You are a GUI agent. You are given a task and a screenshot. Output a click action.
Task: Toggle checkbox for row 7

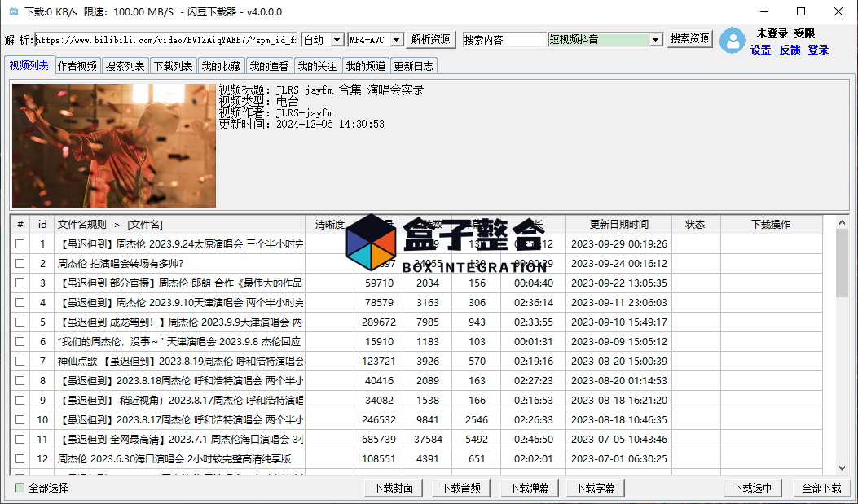(20, 362)
